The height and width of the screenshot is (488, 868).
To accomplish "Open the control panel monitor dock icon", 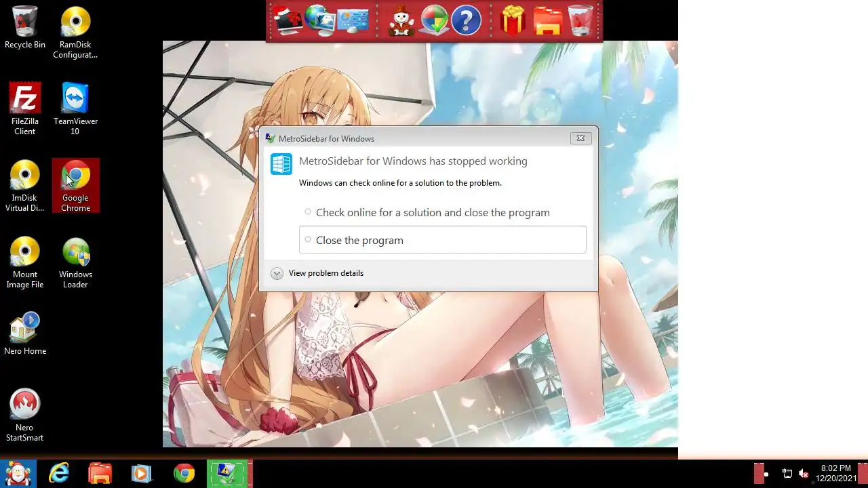I will tap(352, 21).
